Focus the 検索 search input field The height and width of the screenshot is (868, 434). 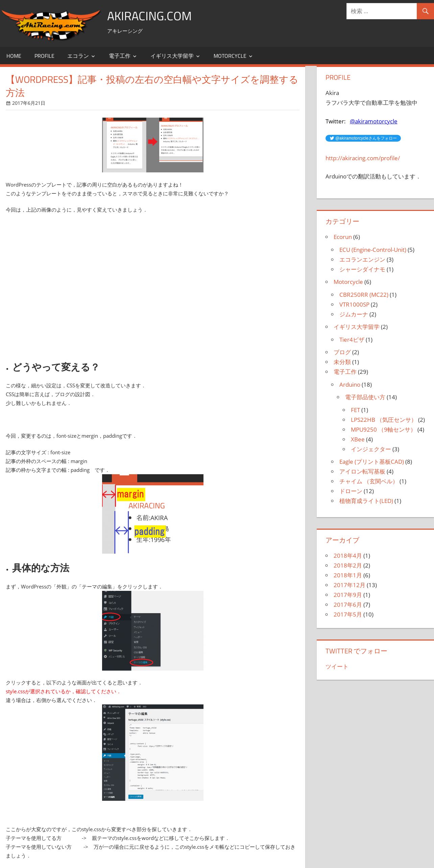(x=381, y=11)
